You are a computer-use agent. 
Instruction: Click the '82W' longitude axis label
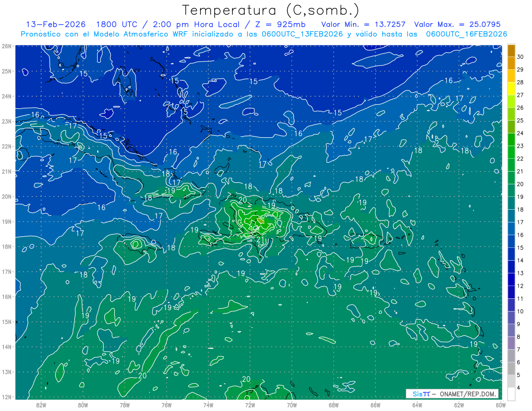(41, 405)
